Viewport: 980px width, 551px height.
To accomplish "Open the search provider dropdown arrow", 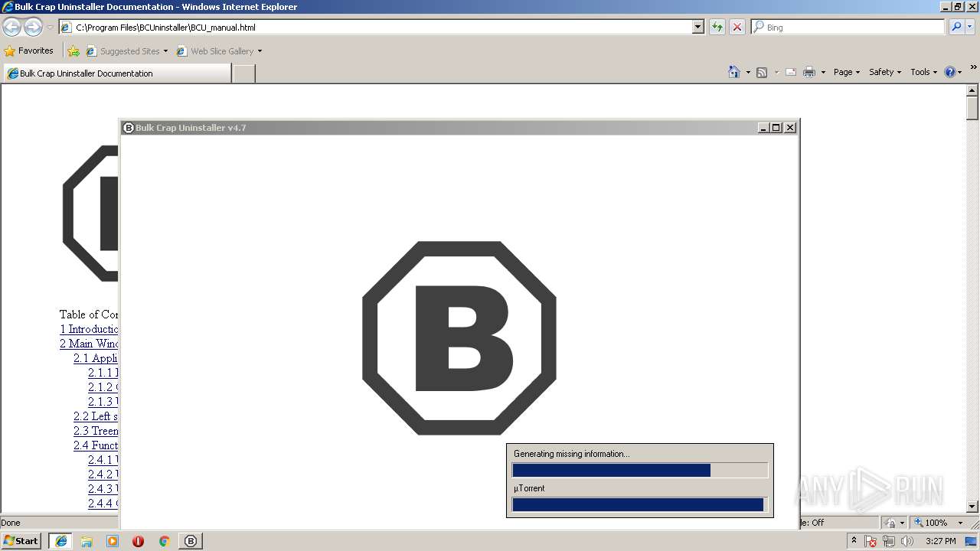I will pos(971,27).
